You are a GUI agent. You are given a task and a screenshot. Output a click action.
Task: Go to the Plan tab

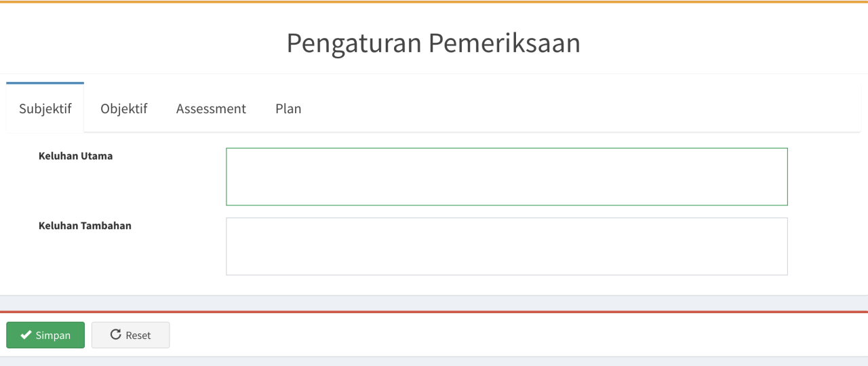tap(288, 108)
